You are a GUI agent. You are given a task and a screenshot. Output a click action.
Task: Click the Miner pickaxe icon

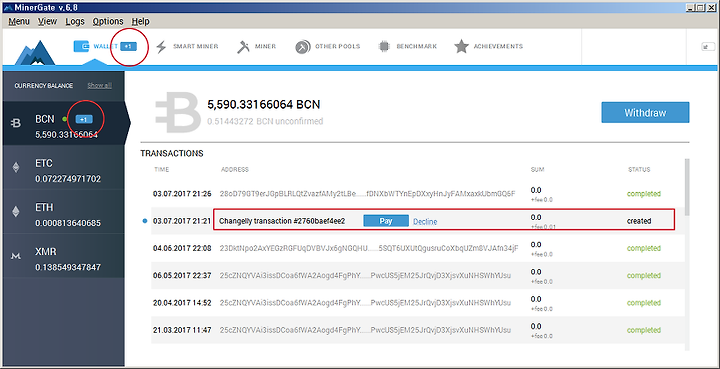pos(243,47)
